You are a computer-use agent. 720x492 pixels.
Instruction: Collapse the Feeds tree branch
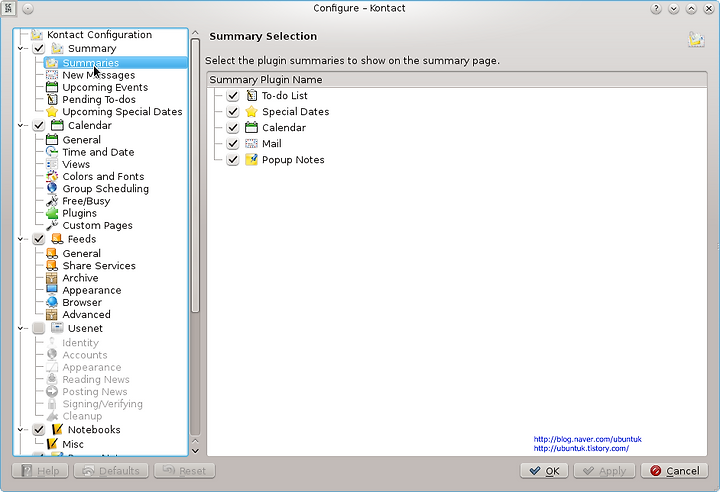[20, 239]
